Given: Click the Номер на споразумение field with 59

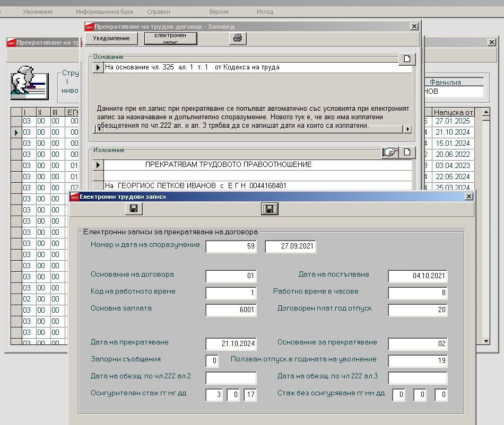Looking at the screenshot, I should (231, 246).
